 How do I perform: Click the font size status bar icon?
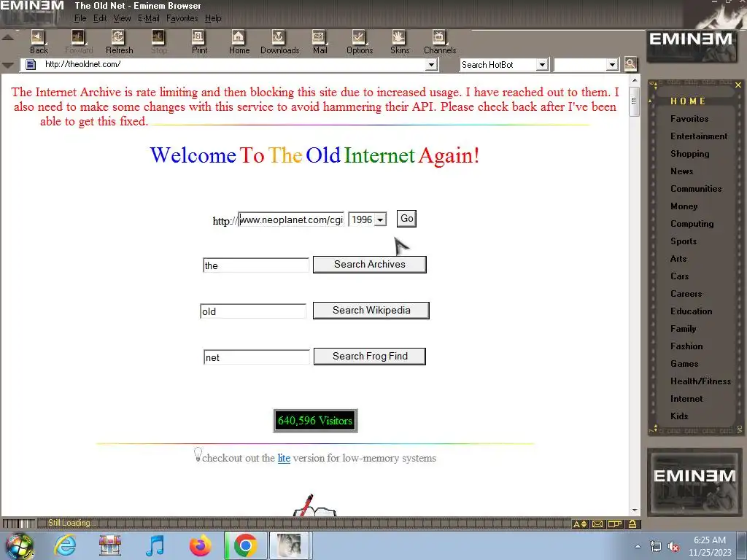point(580,524)
